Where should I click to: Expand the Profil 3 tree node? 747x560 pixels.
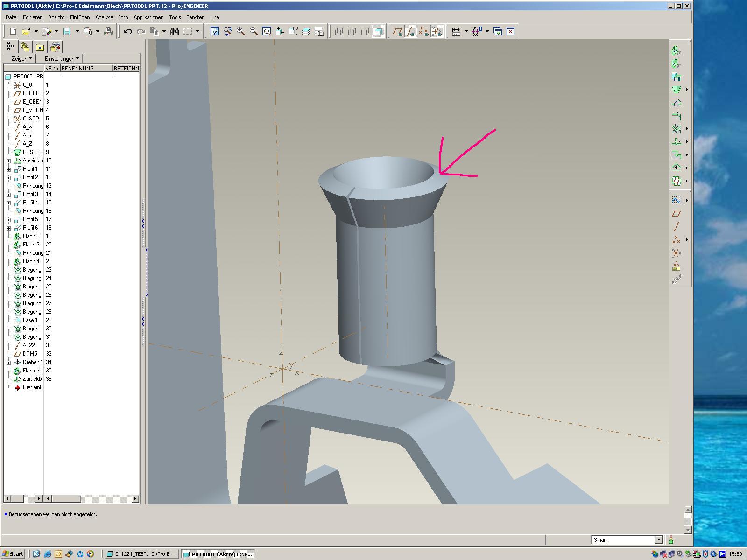(x=8, y=194)
